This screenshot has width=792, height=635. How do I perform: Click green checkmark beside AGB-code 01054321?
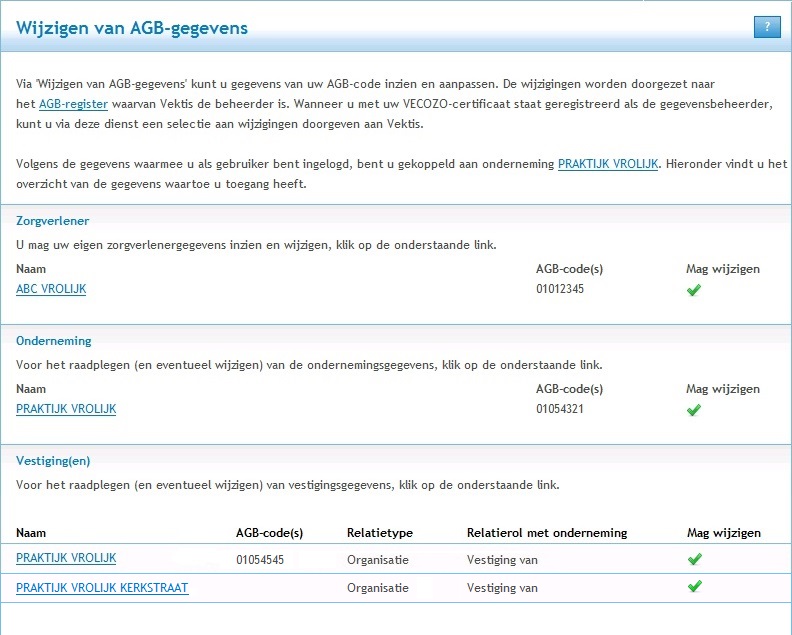click(x=694, y=410)
